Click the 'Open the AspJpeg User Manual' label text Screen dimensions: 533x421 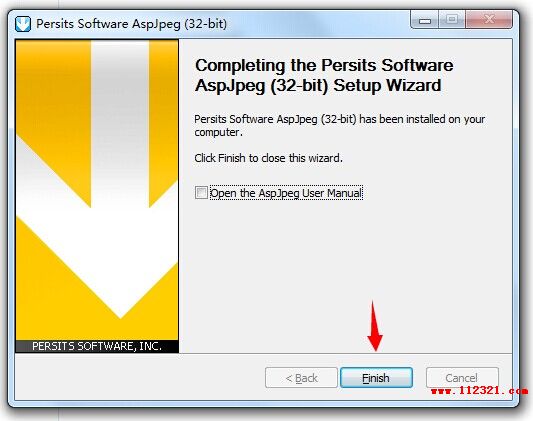click(286, 193)
